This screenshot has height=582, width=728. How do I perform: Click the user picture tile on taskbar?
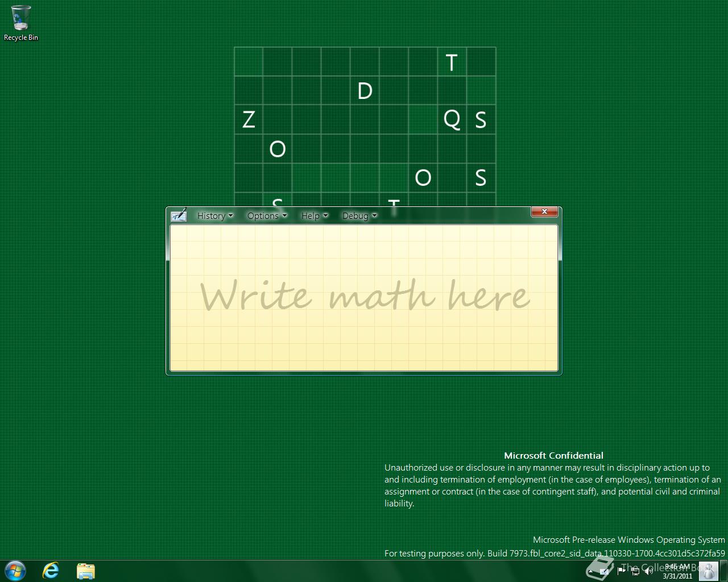pos(709,571)
